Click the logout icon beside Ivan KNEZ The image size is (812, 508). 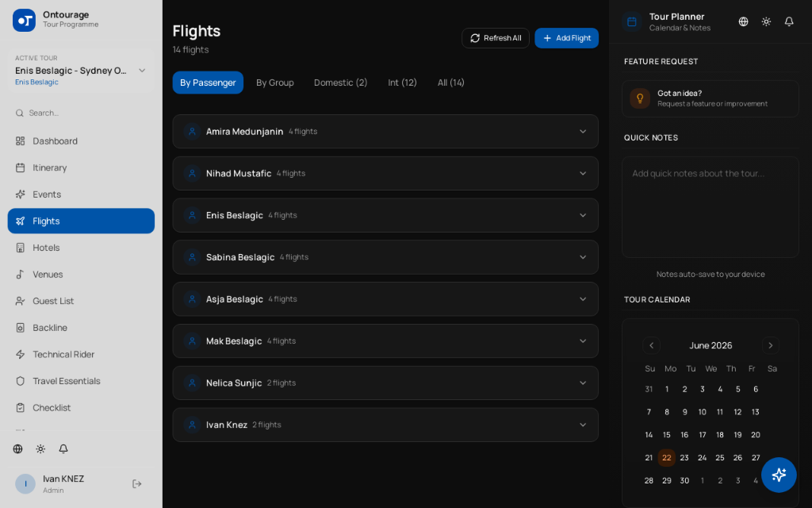pos(136,483)
